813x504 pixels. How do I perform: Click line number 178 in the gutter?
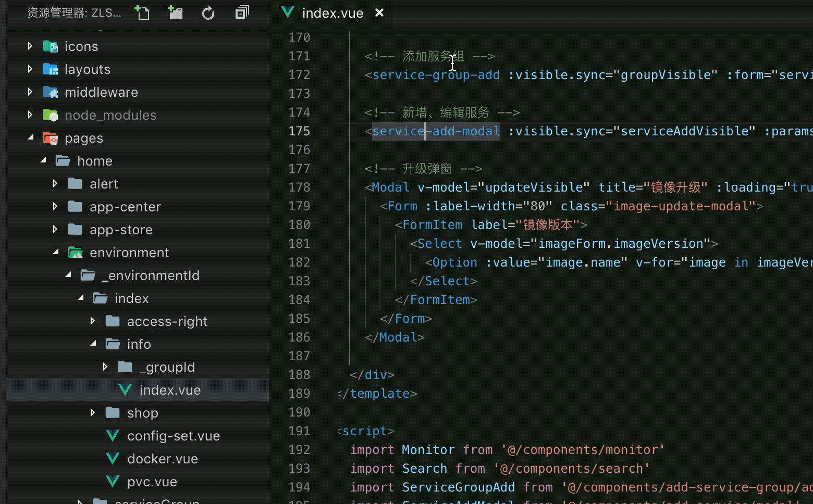299,187
